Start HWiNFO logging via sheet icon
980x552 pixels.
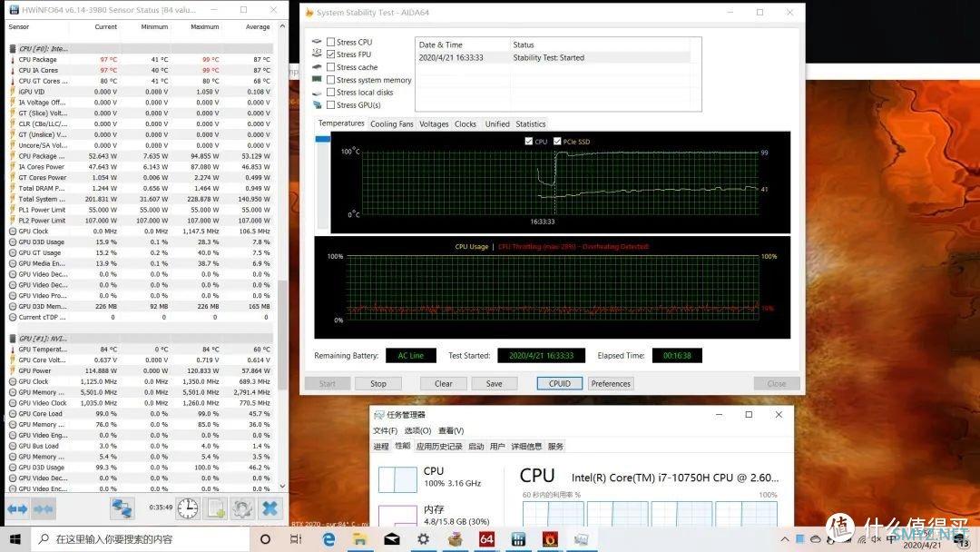tap(216, 508)
